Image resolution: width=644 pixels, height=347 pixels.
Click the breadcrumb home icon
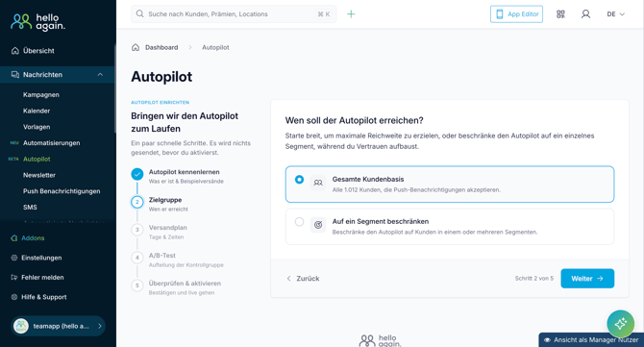(136, 47)
